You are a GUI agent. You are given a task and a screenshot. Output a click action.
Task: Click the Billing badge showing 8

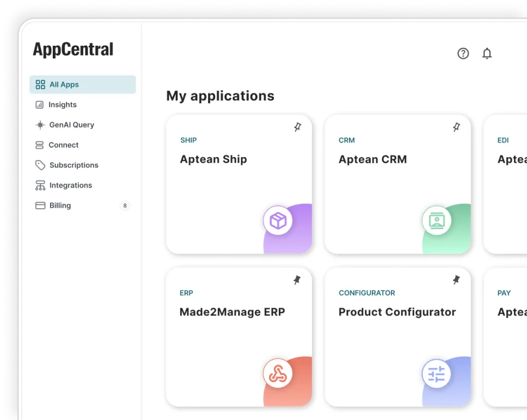coord(125,206)
